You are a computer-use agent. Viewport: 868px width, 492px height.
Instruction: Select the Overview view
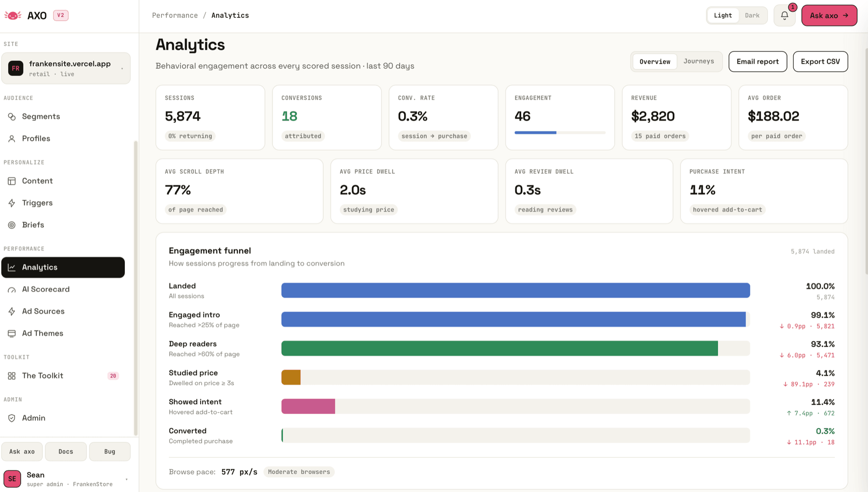655,62
